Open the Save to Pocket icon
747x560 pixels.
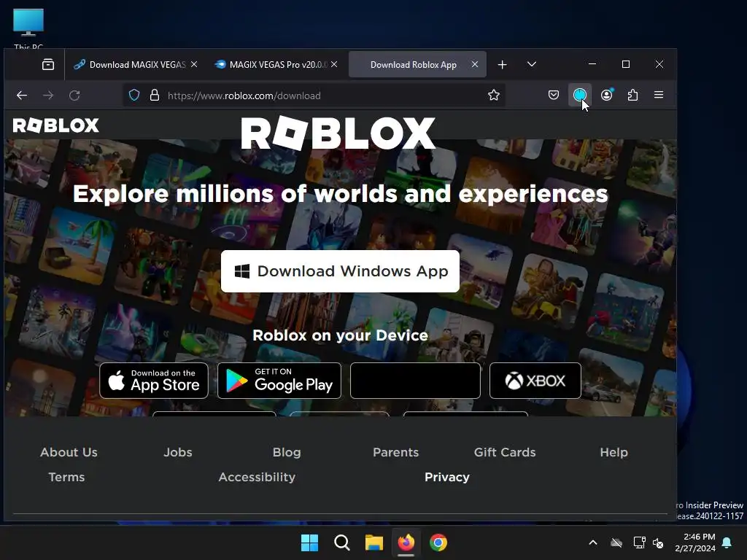click(554, 96)
